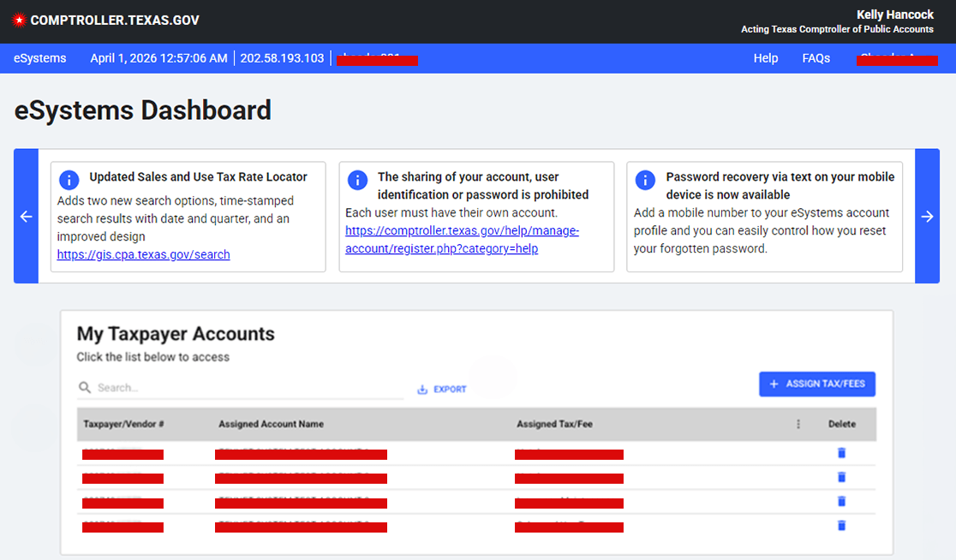956x560 pixels.
Task: Click the info icon beside the password recovery notice
Action: coord(645,180)
